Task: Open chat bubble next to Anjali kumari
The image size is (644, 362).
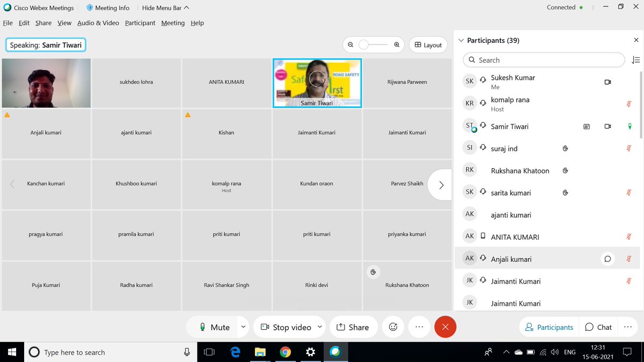Action: (608, 258)
